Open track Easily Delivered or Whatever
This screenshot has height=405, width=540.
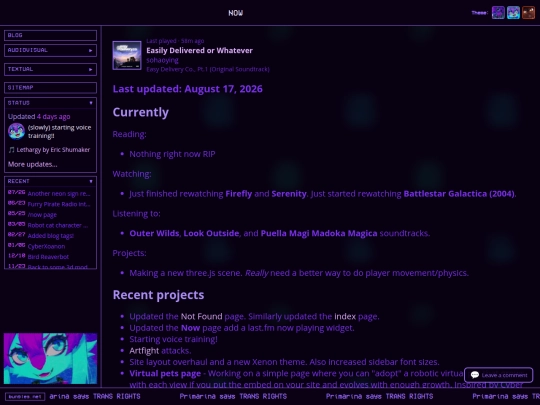tap(199, 51)
